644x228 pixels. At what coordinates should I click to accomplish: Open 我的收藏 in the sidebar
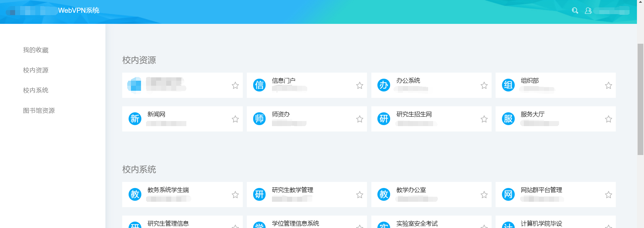click(x=36, y=50)
